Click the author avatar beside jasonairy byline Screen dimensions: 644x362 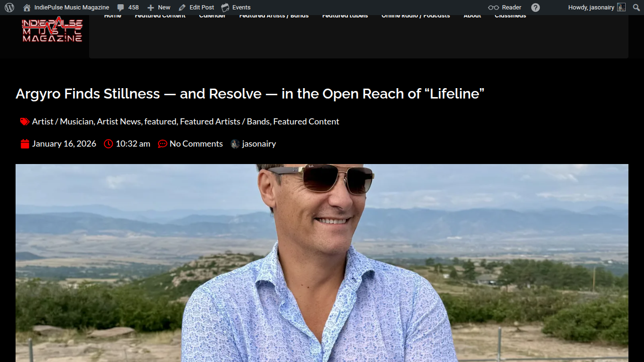[235, 144]
